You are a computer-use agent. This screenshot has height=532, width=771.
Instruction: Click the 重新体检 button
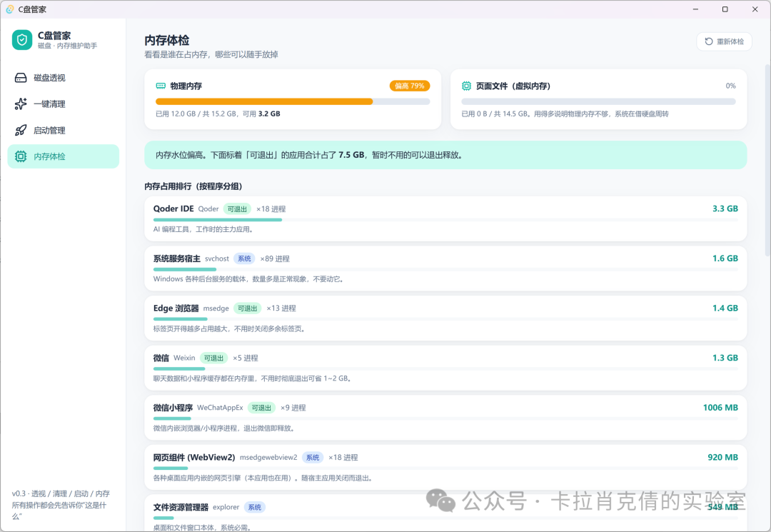coord(724,41)
